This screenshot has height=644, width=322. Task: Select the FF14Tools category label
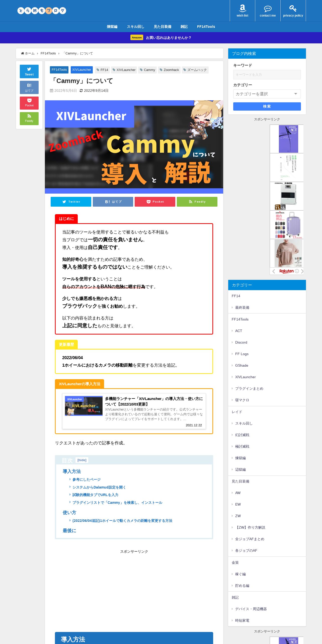(59, 70)
